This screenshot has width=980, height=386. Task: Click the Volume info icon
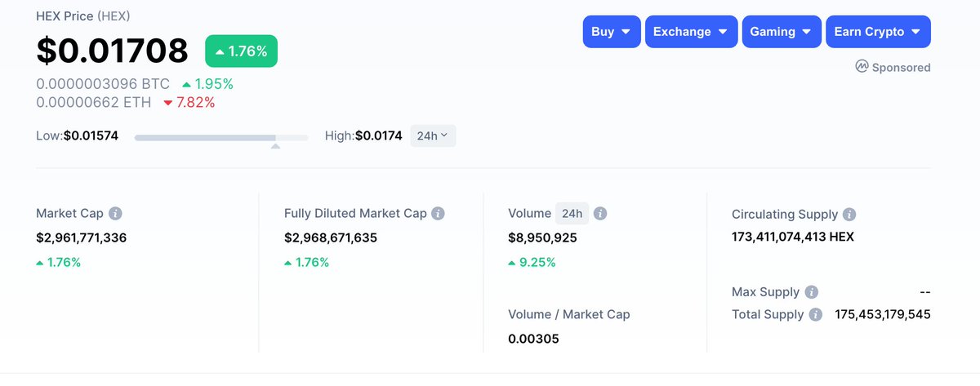pos(600,214)
